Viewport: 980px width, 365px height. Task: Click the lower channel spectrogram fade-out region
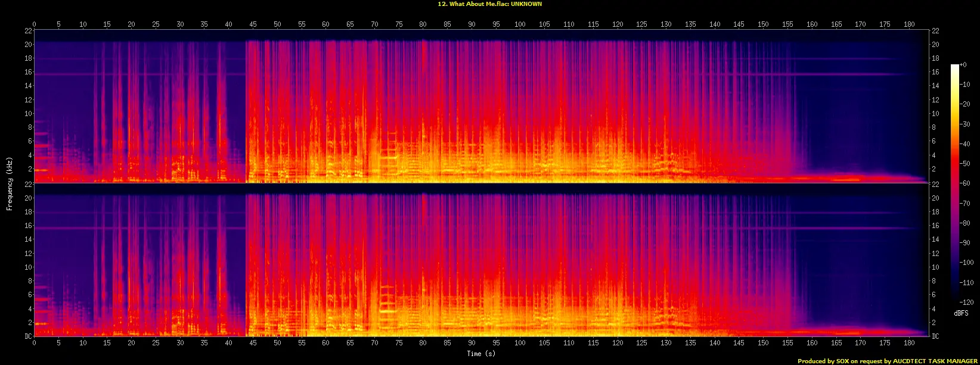click(858, 268)
